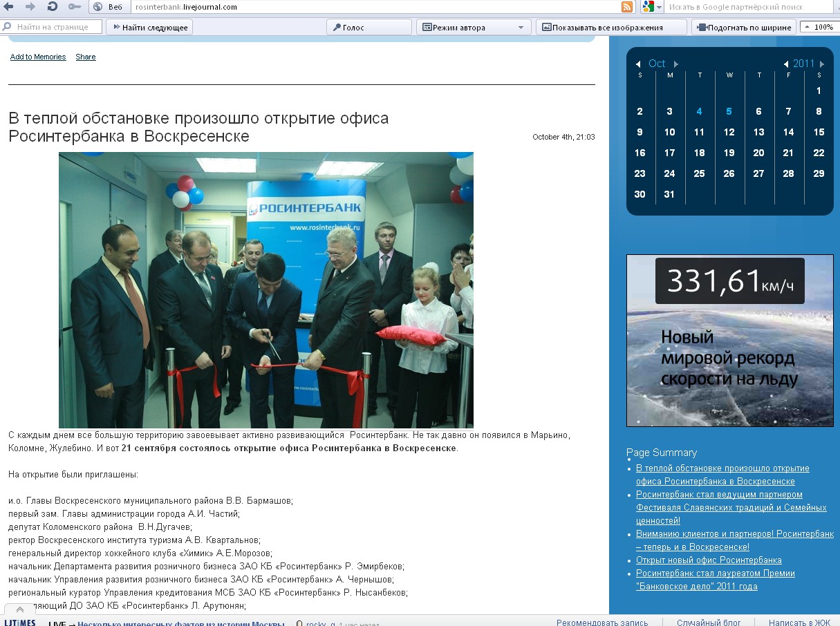Go to the next month in calendar
Screen dimensions: 840x626
(675, 64)
